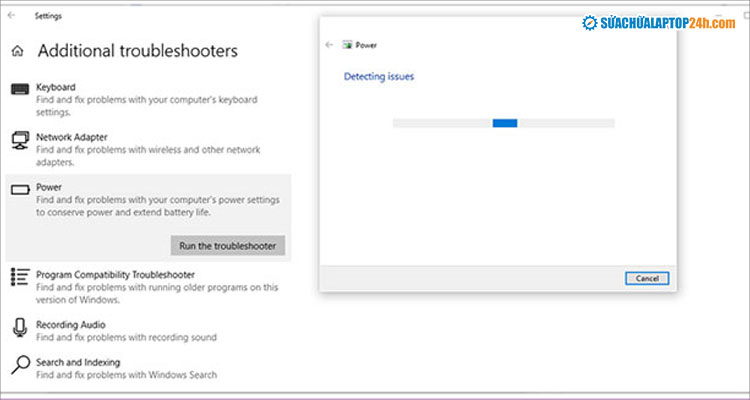Choose the Search and Indexing troubleshooter
Screen dimensions: 750x400
[78, 362]
